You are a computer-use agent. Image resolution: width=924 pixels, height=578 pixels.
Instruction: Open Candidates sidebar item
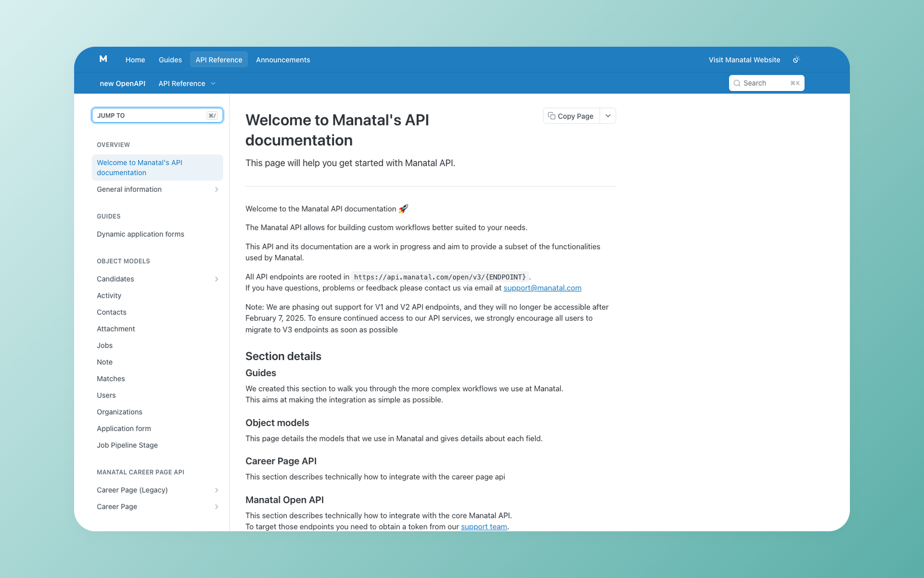115,279
